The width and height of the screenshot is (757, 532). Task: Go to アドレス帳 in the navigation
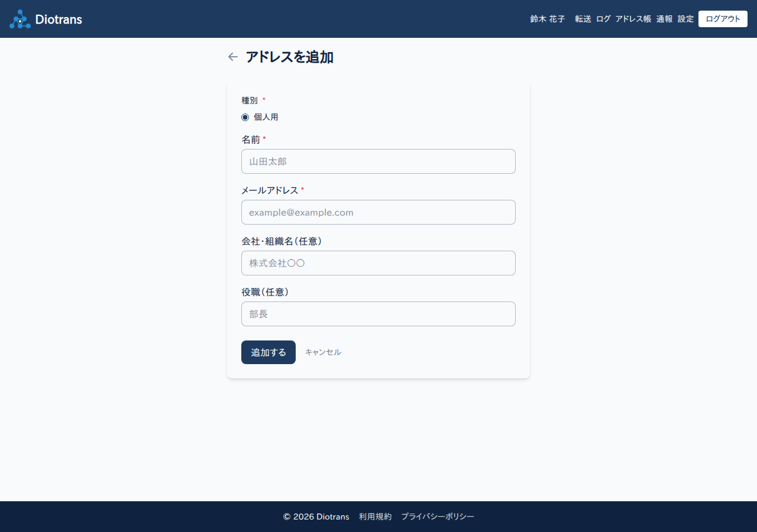pyautogui.click(x=633, y=19)
